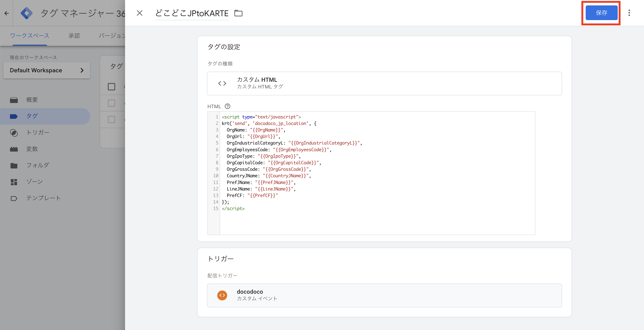The image size is (644, 330).
Task: Click the トリガー section heading
Action: click(x=220, y=258)
